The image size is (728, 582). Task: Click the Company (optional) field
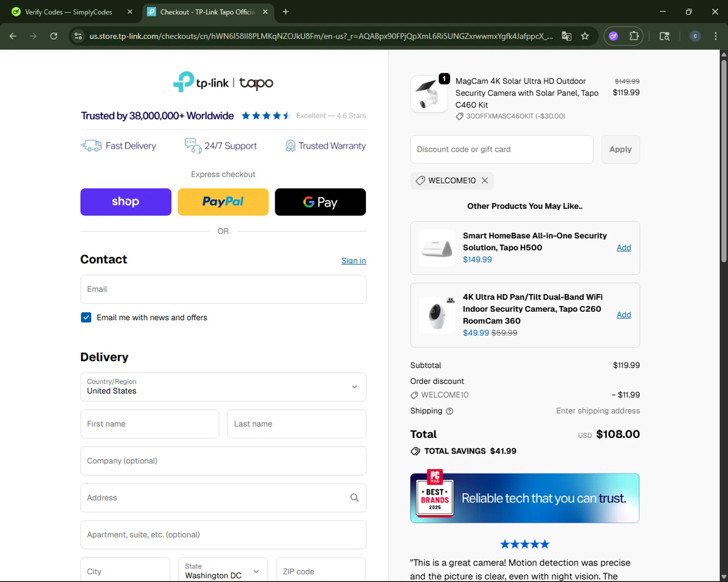223,461
